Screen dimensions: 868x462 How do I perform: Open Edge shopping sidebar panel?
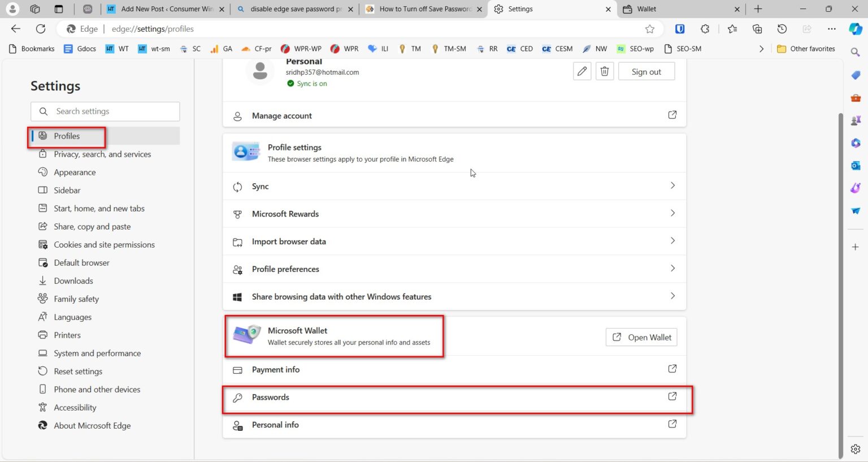point(855,75)
